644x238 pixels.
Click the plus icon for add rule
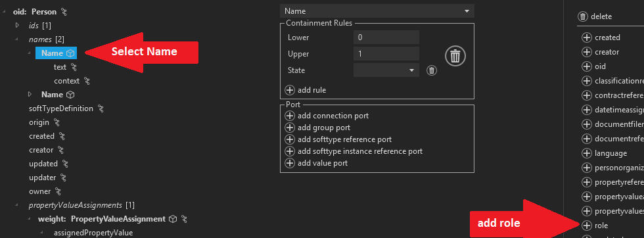tap(290, 90)
